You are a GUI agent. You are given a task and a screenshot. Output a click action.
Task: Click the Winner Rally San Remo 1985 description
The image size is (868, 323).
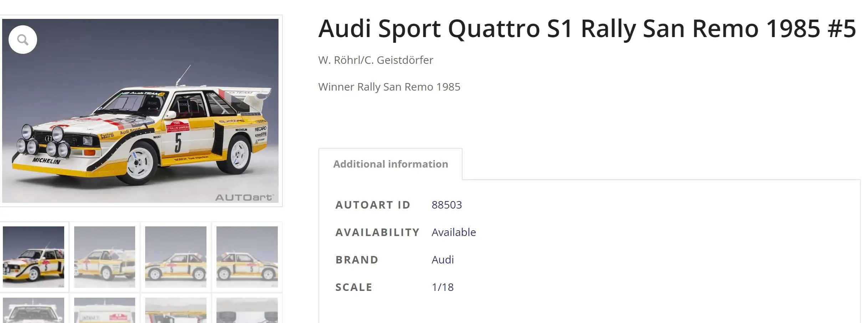(x=389, y=87)
